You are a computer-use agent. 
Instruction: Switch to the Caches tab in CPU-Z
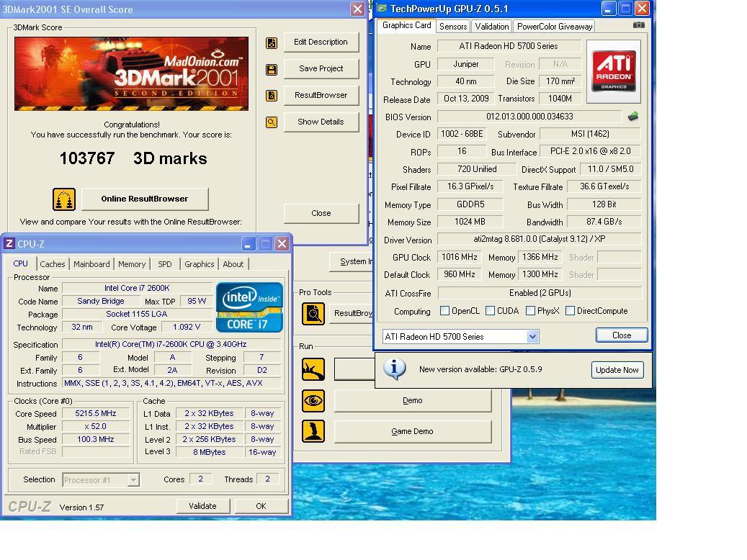(x=53, y=264)
